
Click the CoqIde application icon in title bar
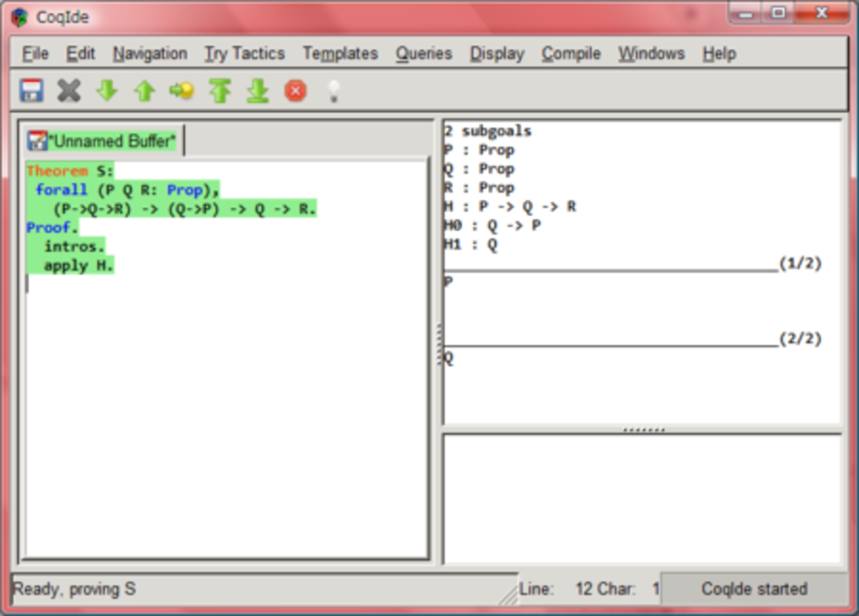tap(20, 17)
